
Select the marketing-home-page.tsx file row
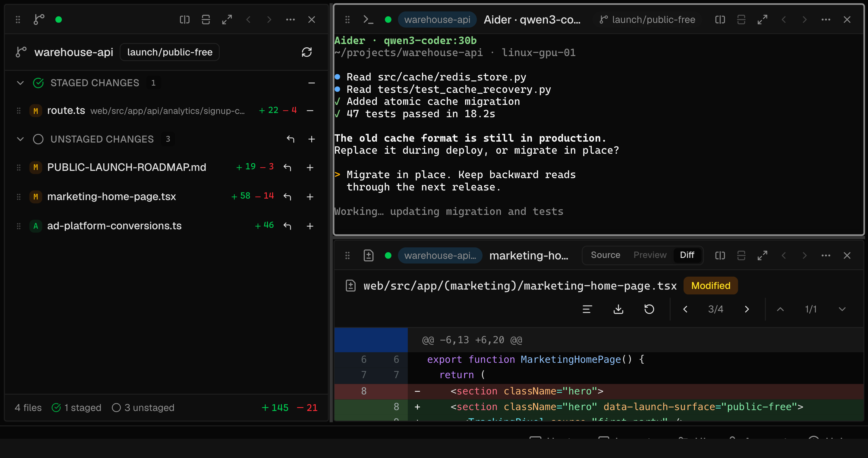(x=166, y=197)
